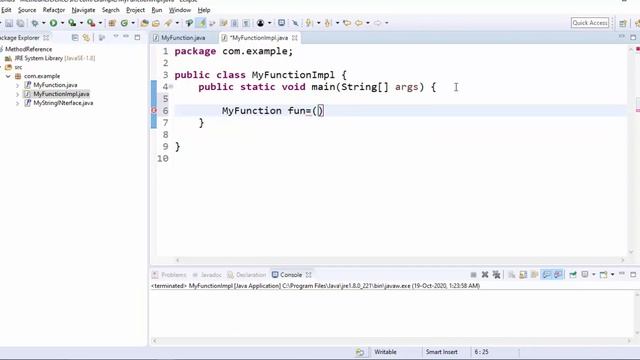The image size is (640, 360).
Task: Select MyStringINterface.java in Package Explorer
Action: (x=63, y=103)
